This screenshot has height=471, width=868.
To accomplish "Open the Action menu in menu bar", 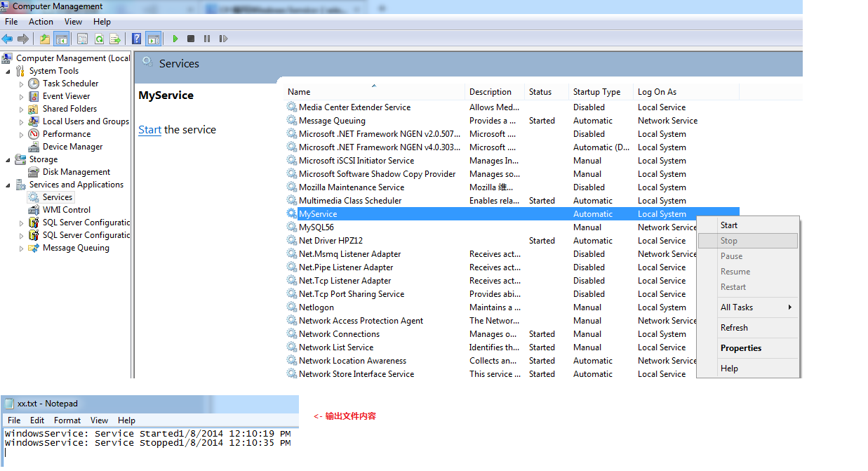I will [41, 22].
